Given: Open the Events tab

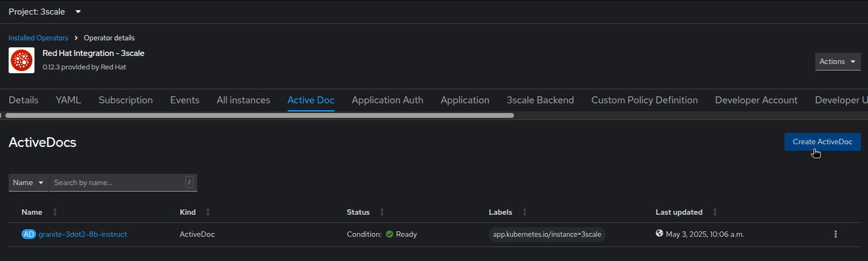Looking at the screenshot, I should [185, 100].
